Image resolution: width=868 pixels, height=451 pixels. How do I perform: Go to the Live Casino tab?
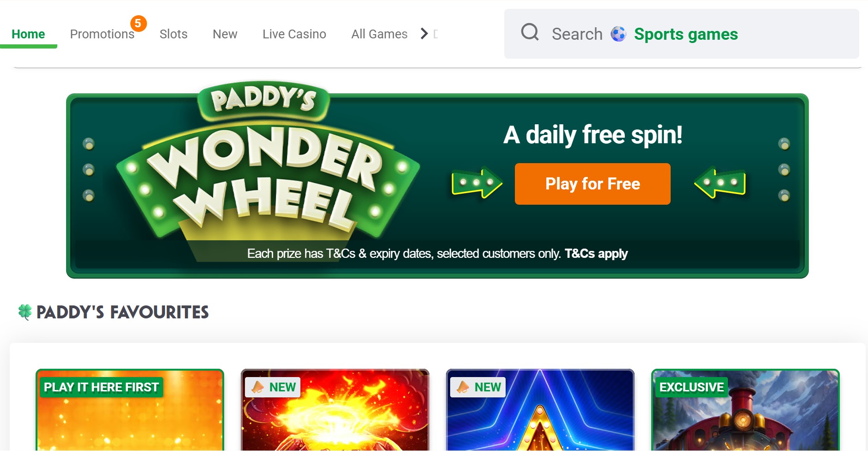coord(294,34)
